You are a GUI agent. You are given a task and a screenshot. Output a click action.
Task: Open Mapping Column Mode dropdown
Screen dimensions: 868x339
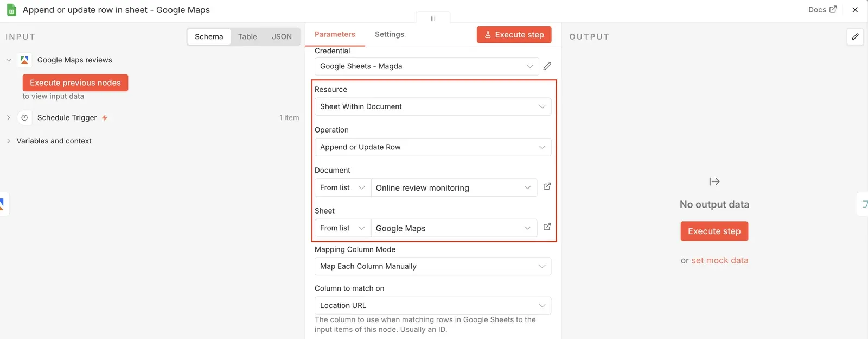[x=433, y=266]
